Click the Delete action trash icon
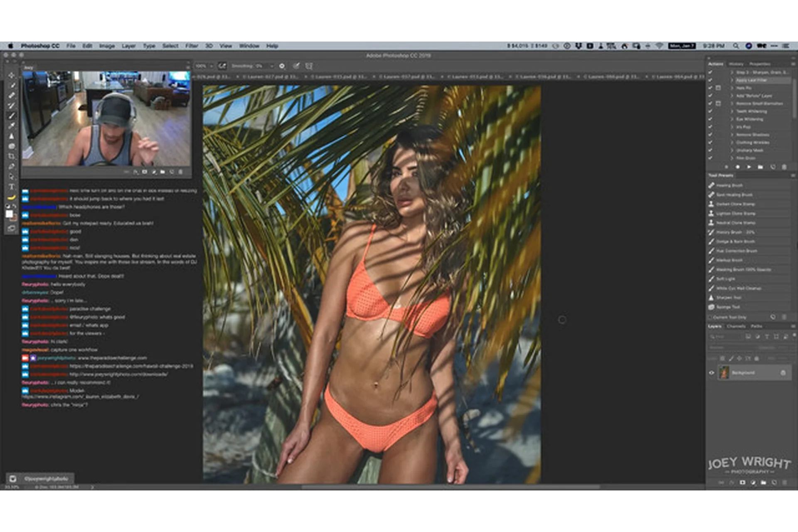 click(x=784, y=167)
